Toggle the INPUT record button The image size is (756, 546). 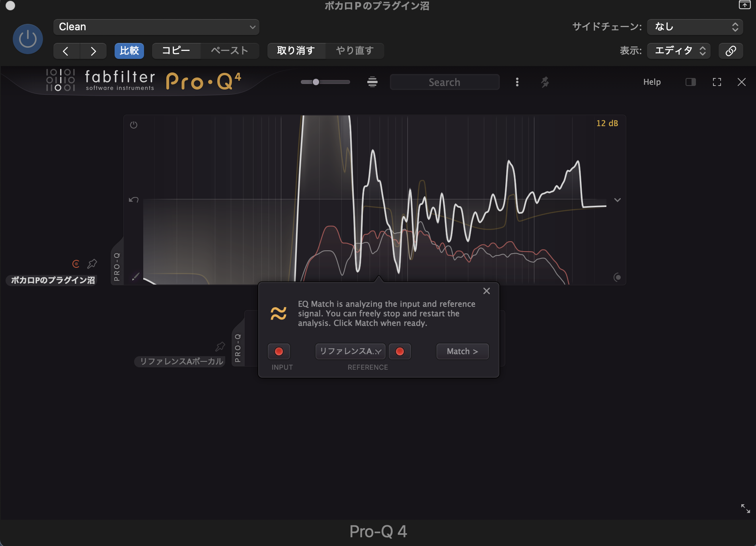pyautogui.click(x=279, y=351)
